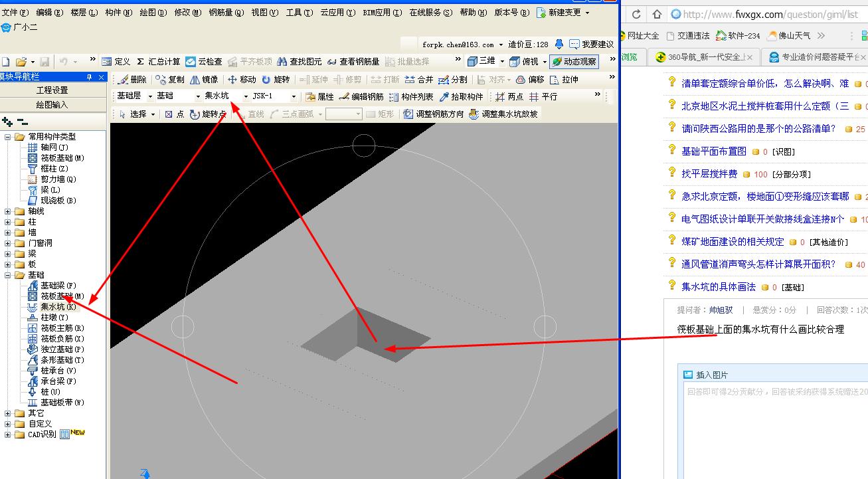868x479 pixels.
Task: Open 属性 properties panel
Action: (320, 96)
